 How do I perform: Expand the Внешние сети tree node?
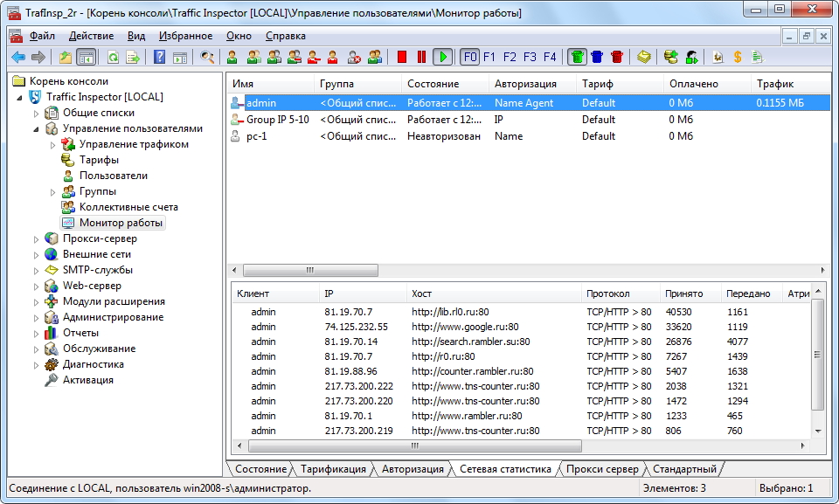[x=37, y=255]
